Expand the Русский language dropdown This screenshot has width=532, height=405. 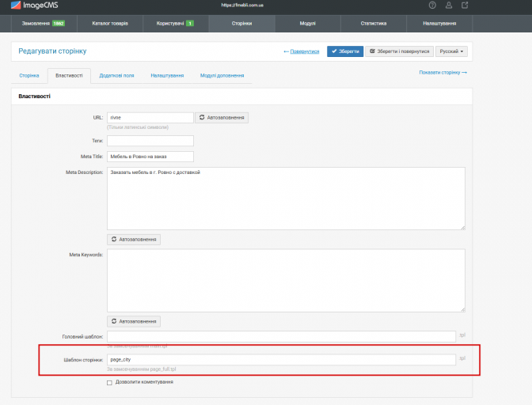point(451,51)
